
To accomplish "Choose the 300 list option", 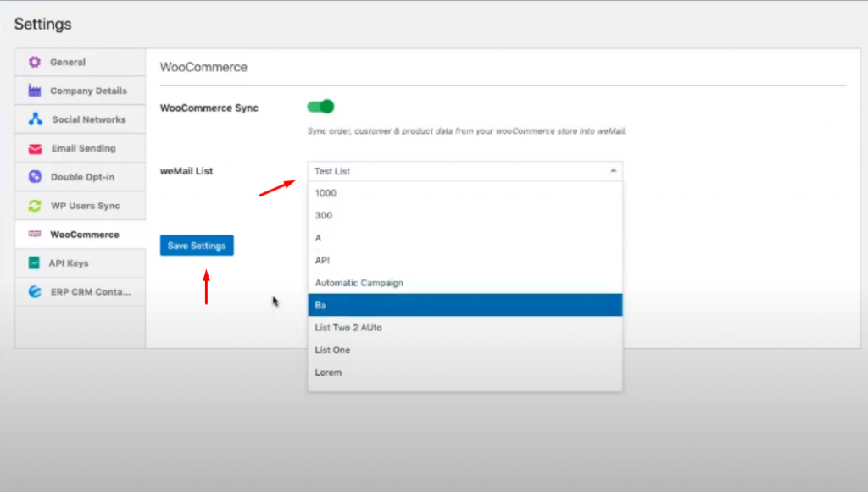I will pyautogui.click(x=465, y=216).
